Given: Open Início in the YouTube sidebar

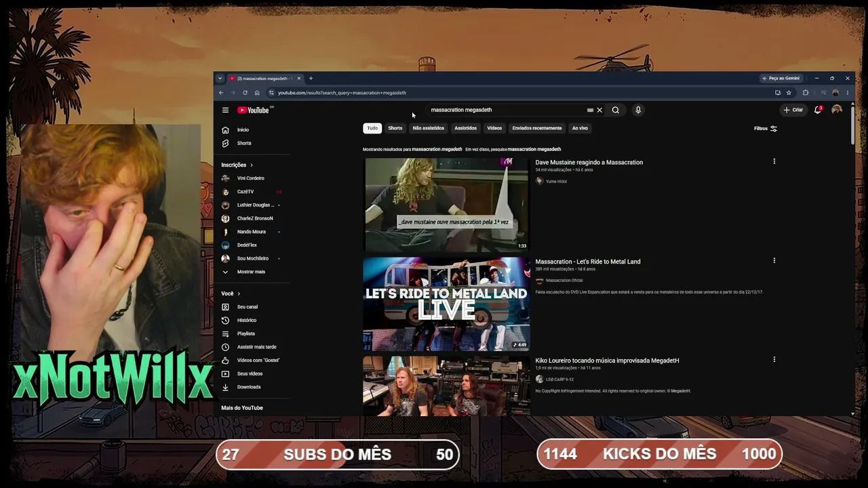Looking at the screenshot, I should pos(243,129).
